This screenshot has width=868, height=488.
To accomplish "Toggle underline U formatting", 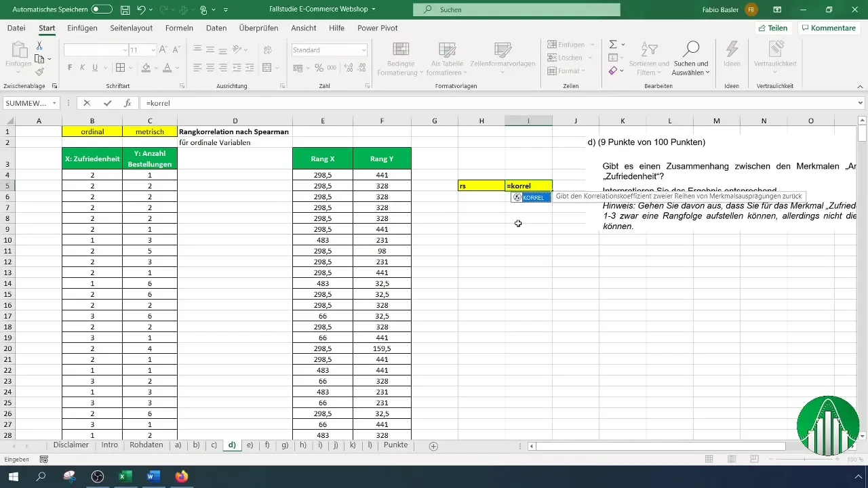I will [x=96, y=68].
